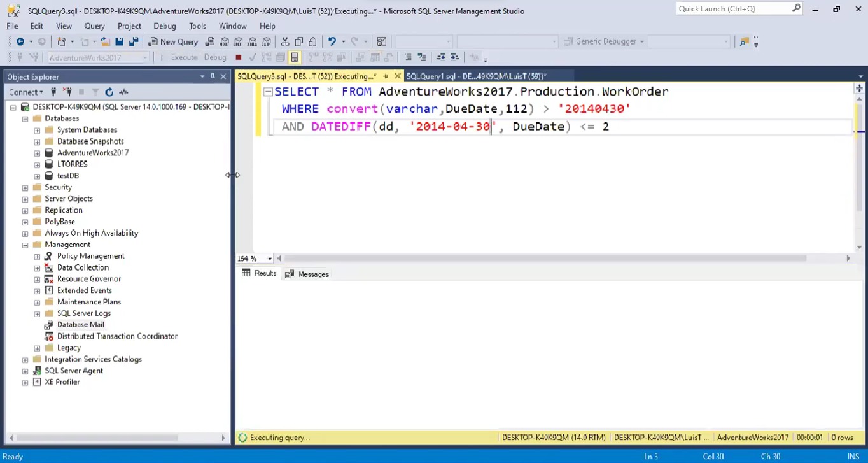Open the Tools menu
This screenshot has width=868, height=463.
pos(197,26)
